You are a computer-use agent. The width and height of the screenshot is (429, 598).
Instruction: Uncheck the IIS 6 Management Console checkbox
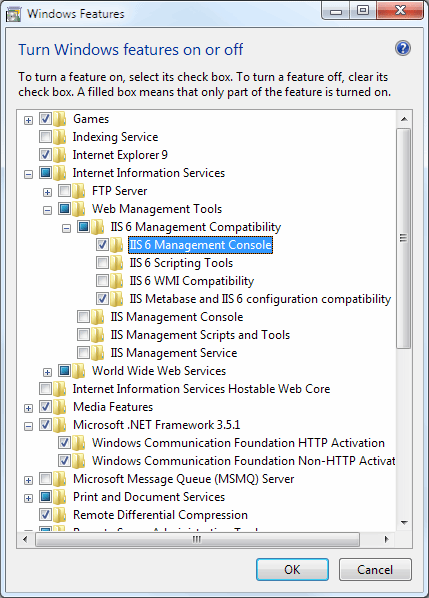point(102,244)
